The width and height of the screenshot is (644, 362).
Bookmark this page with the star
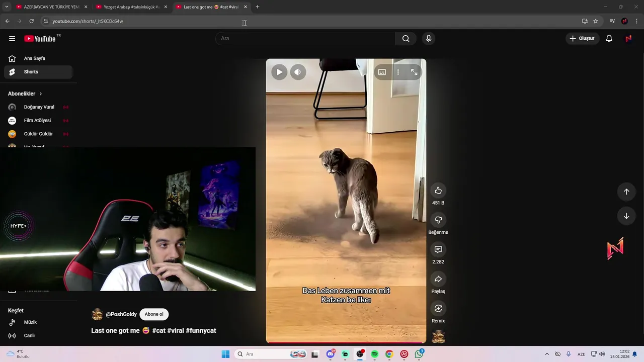tap(596, 21)
